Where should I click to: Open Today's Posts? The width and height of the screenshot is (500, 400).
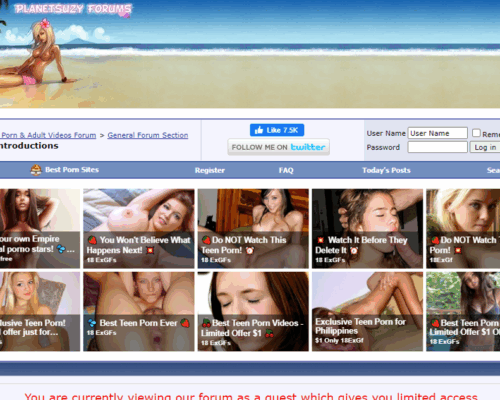[x=386, y=170]
